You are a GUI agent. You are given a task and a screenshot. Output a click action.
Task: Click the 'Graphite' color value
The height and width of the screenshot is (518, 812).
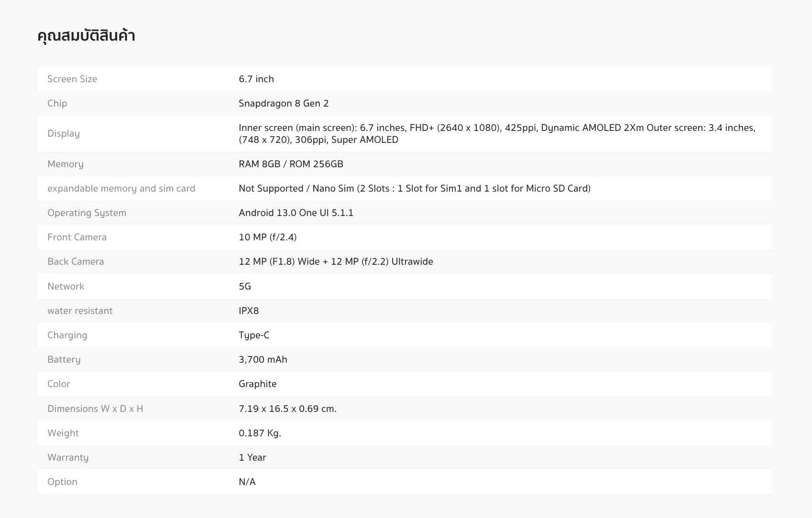(258, 384)
